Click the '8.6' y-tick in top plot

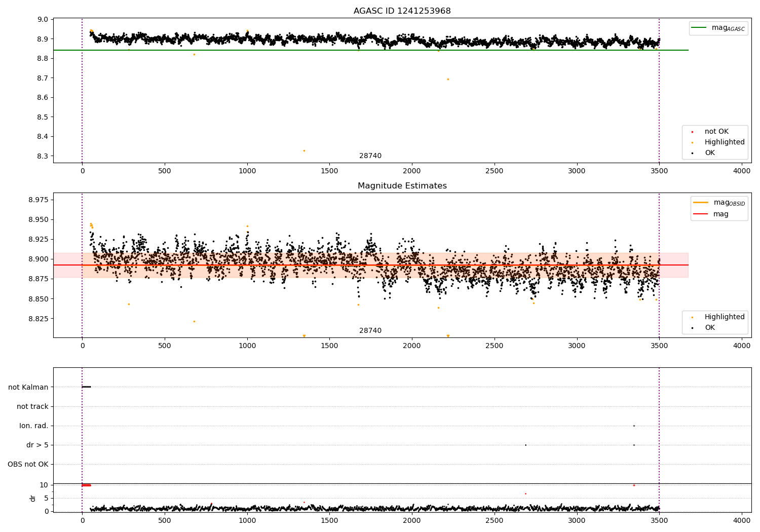[x=43, y=98]
